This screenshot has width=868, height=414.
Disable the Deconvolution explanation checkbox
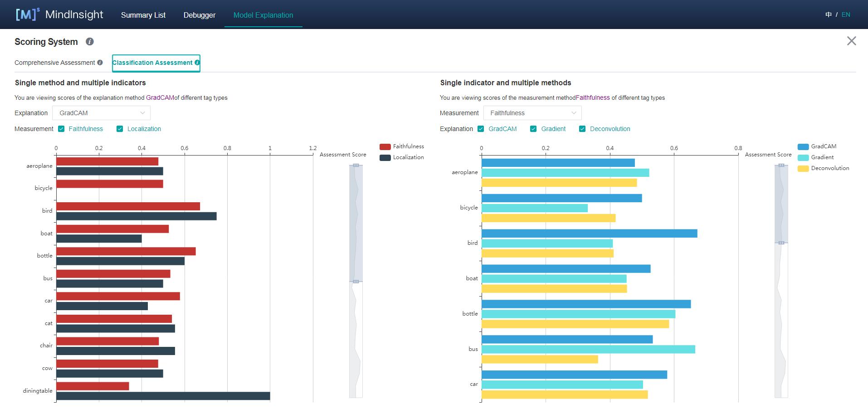582,129
